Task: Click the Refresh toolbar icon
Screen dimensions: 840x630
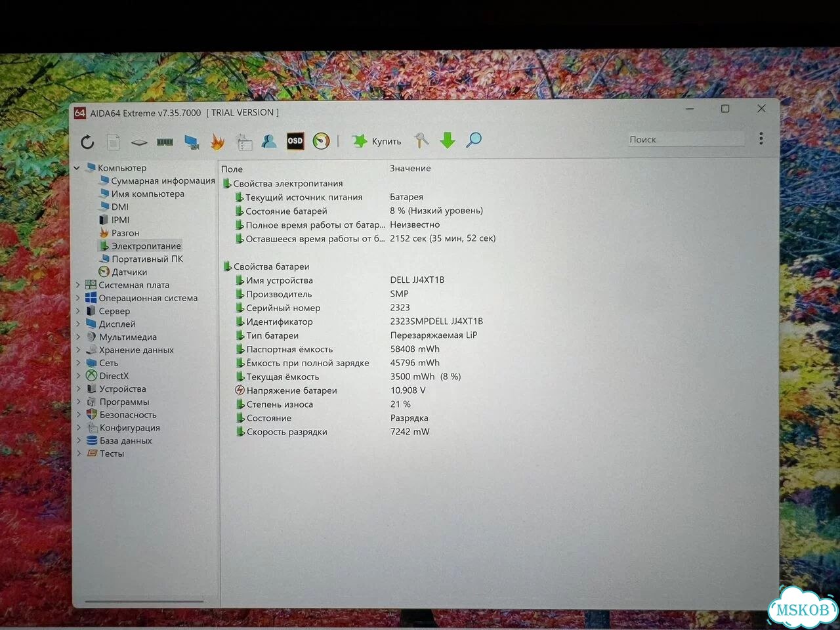Action: (x=87, y=142)
